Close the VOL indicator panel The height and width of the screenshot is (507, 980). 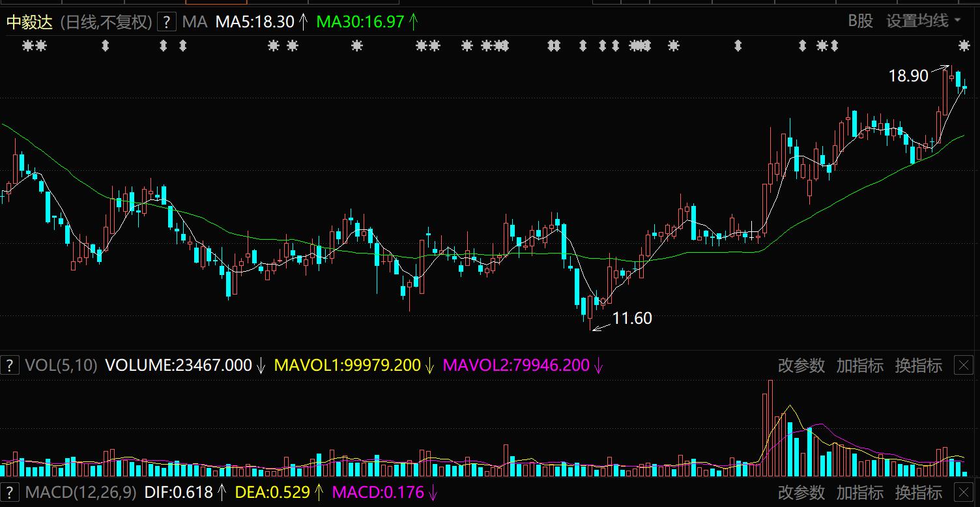click(x=964, y=365)
